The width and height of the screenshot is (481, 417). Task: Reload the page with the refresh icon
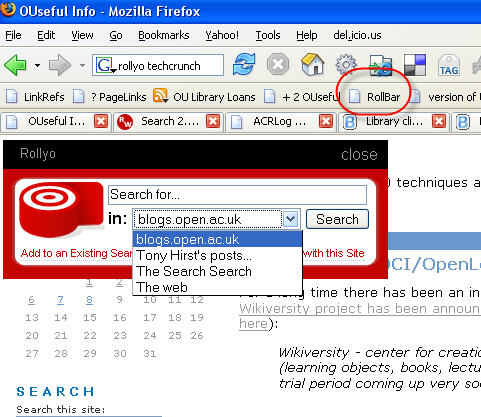[244, 64]
